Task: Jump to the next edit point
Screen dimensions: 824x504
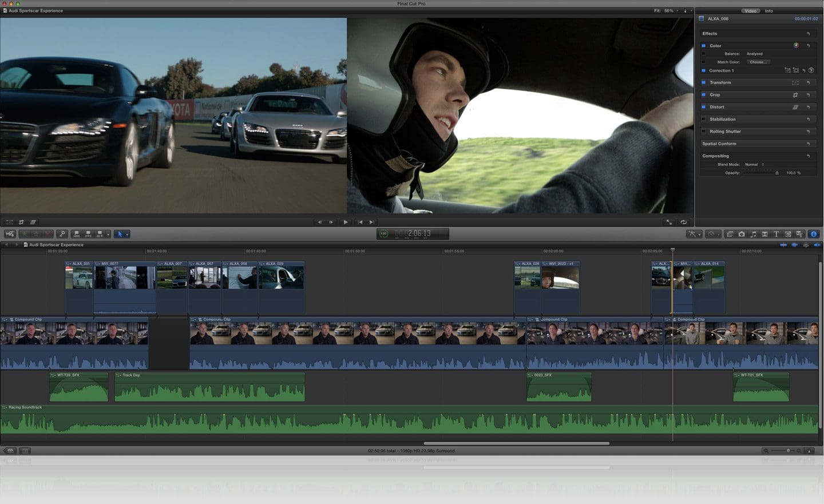Action: (x=371, y=222)
